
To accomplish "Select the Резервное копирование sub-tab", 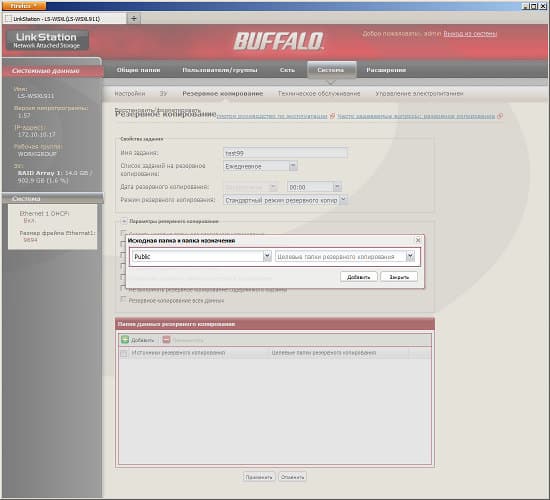I will (223, 94).
